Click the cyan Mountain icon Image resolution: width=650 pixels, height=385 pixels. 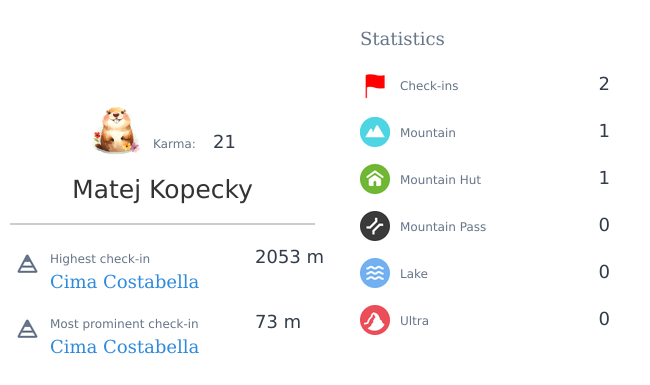point(375,132)
